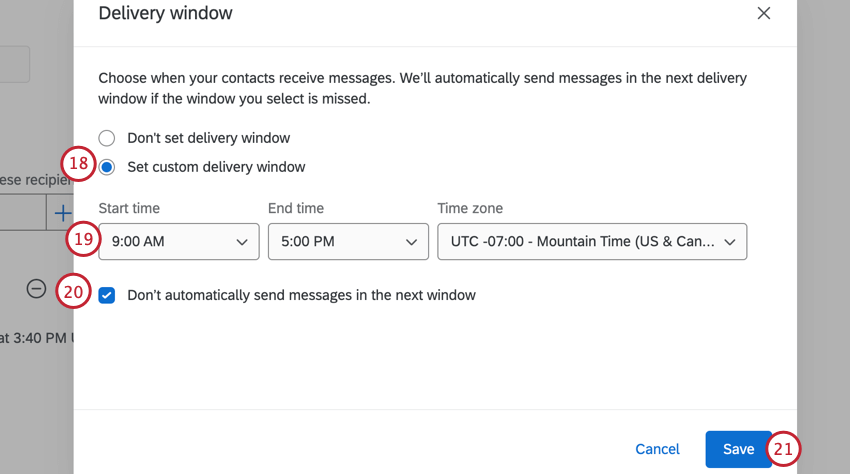Click the Cancel link
Image resolution: width=850 pixels, height=474 pixels.
[x=657, y=450]
